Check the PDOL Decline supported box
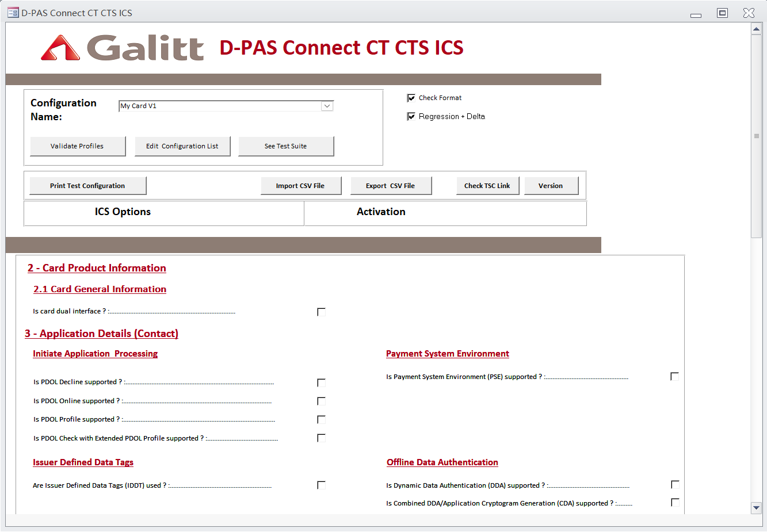 (x=321, y=382)
